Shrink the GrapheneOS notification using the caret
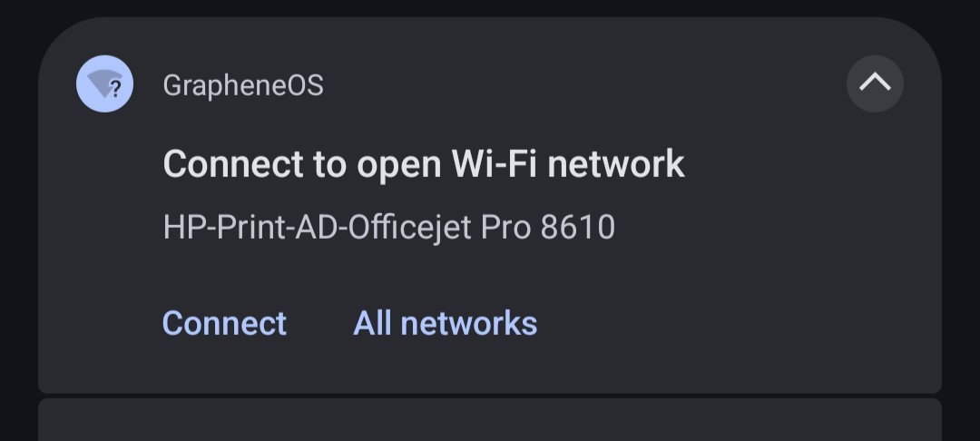The width and height of the screenshot is (980, 441). 875,83
